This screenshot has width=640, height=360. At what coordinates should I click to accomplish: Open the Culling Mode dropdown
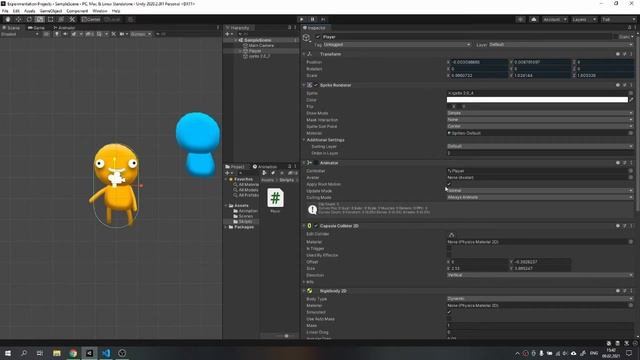coord(540,197)
